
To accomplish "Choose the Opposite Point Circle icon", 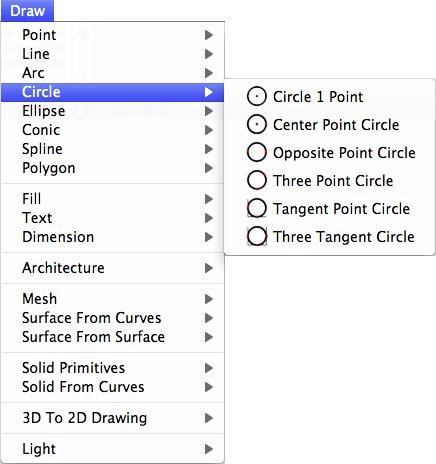I will tap(257, 152).
